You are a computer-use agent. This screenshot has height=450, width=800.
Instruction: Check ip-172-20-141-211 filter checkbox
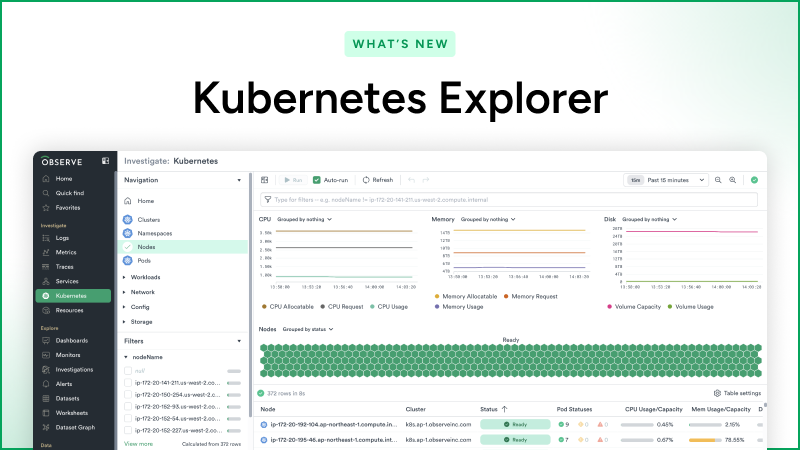128,383
